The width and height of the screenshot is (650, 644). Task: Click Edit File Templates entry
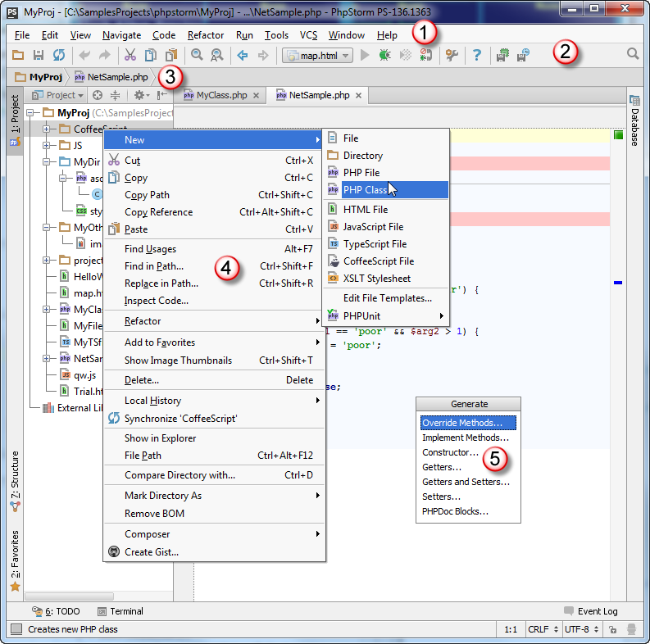pos(386,298)
